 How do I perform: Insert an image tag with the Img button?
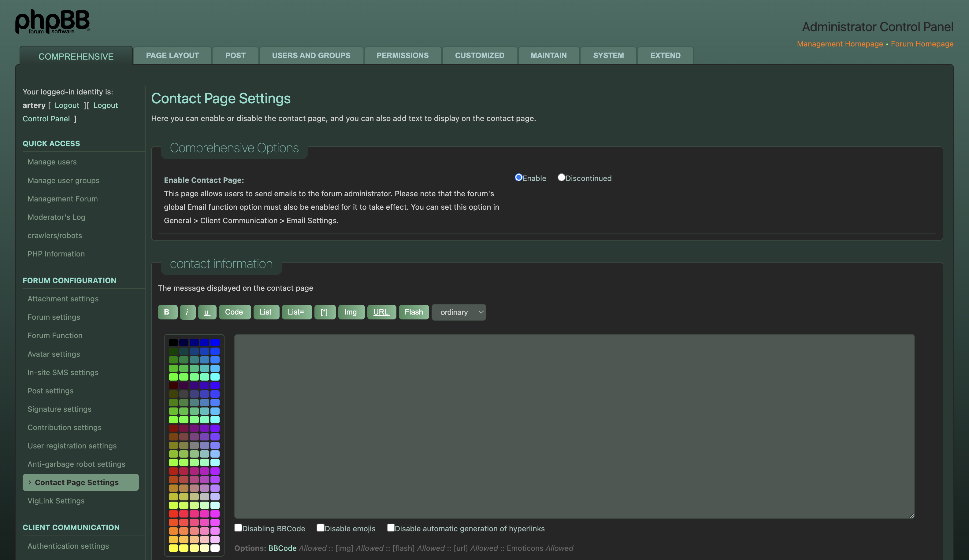[350, 312]
